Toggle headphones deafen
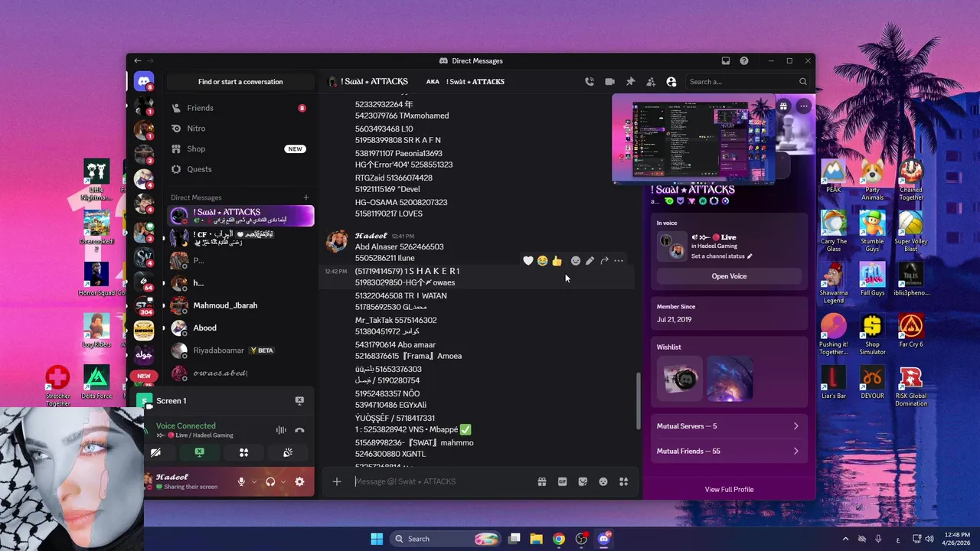The height and width of the screenshot is (551, 980). click(x=270, y=481)
